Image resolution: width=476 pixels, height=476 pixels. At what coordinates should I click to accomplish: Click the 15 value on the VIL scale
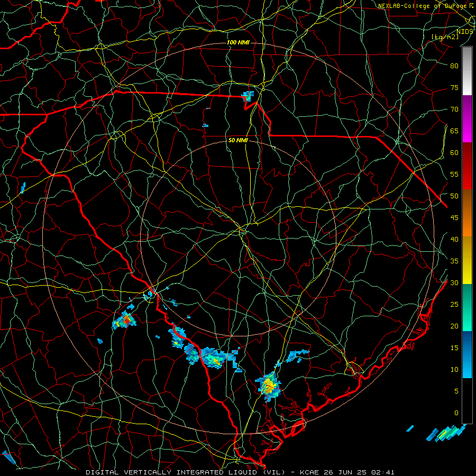pyautogui.click(x=454, y=348)
